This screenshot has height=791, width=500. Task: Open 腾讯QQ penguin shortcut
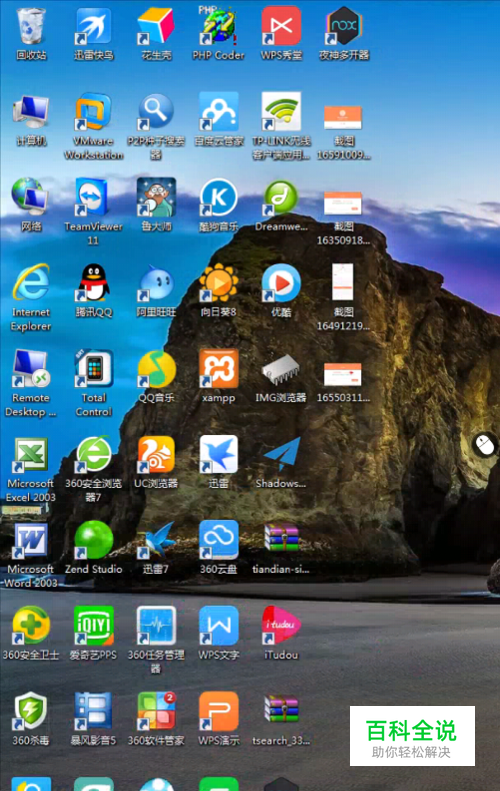93,282
